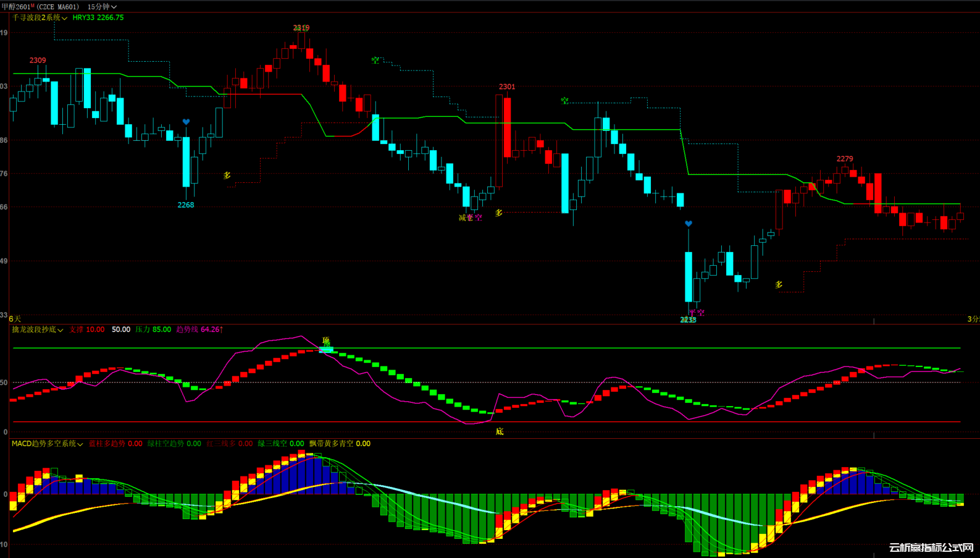
Task: Click the 6天 time range label
Action: click(15, 319)
